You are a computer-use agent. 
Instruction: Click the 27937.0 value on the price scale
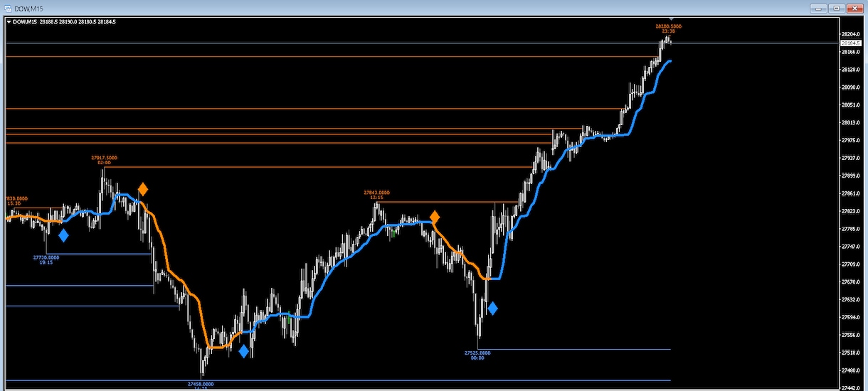click(850, 158)
